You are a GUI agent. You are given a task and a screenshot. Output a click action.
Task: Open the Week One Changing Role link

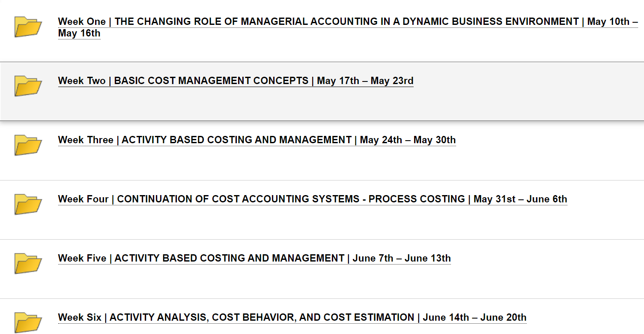(x=348, y=27)
